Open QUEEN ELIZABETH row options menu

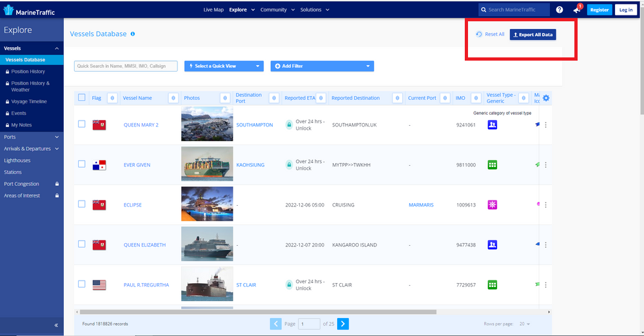coord(545,245)
